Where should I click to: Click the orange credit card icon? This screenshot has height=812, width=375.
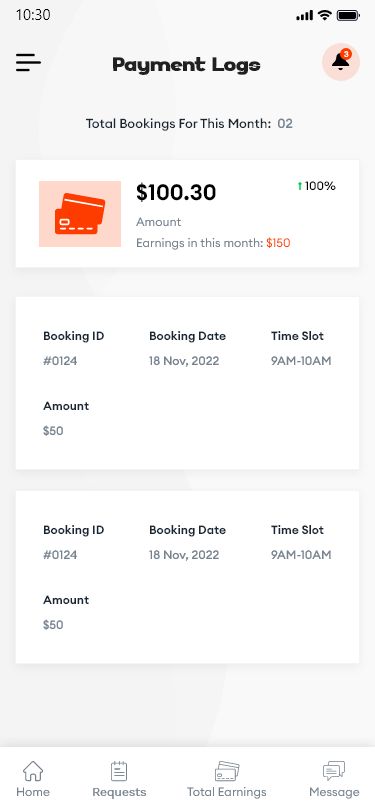click(80, 214)
